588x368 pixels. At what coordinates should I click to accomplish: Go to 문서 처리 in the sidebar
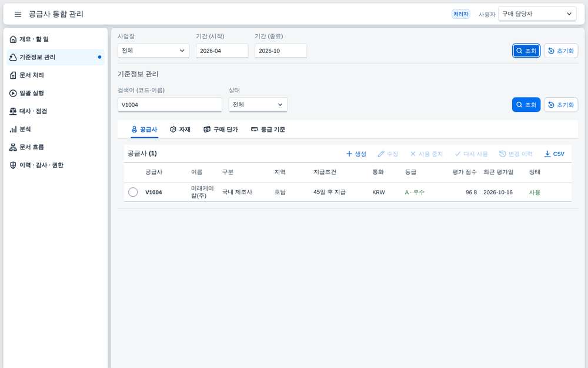click(x=55, y=75)
